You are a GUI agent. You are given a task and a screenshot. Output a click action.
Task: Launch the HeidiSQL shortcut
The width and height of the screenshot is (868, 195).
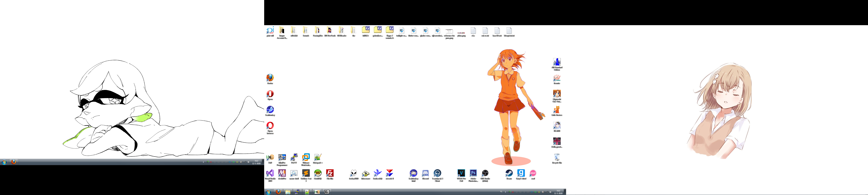pos(318,174)
